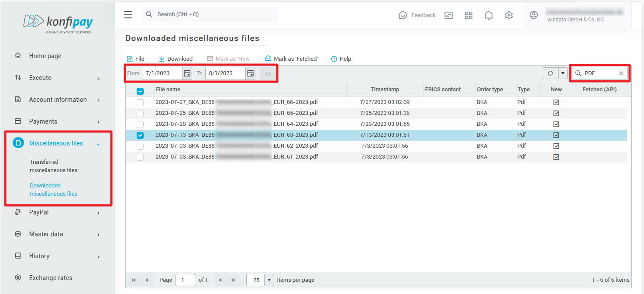Toggle the select-all header checkbox

[140, 91]
